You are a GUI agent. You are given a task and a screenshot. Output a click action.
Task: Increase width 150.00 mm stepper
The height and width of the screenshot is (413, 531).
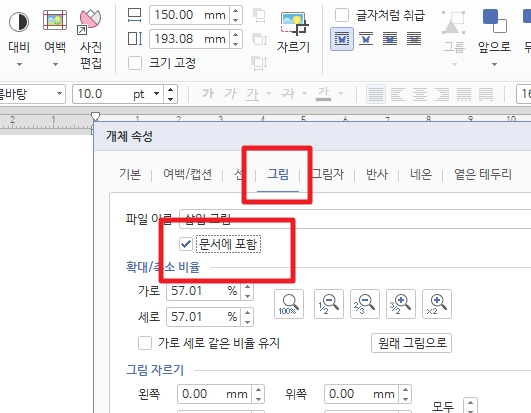235,11
